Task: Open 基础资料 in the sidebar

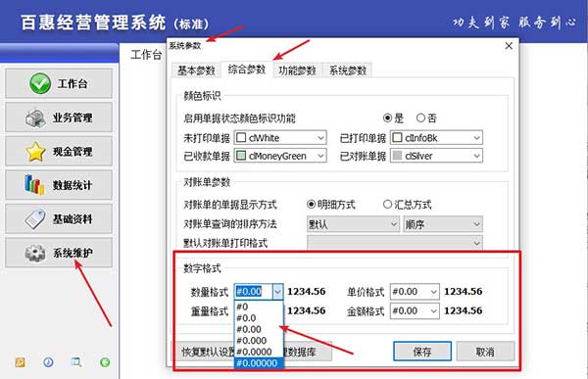Action: tap(59, 219)
